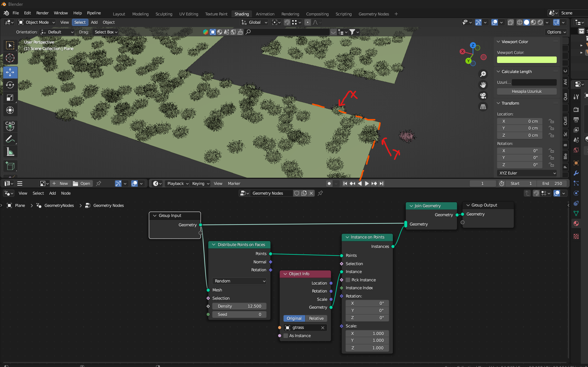Open the Select Box drag dropdown
Image resolution: width=588 pixels, height=367 pixels.
[106, 32]
